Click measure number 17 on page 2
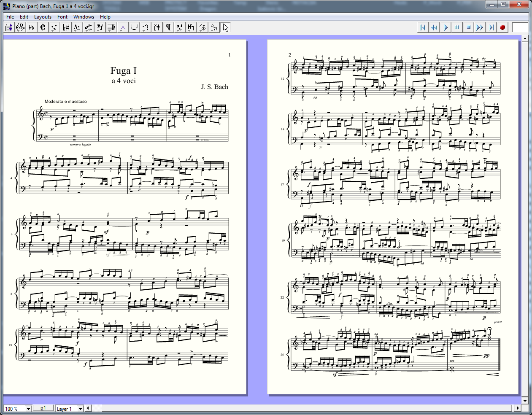Screen dimensions: 532x415 pyautogui.click(x=282, y=184)
